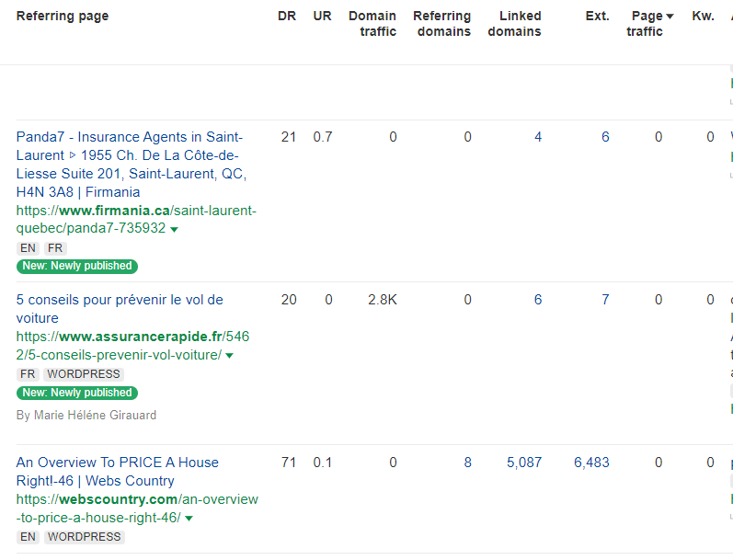Viewport: 733px width, 560px height.
Task: Select DR value 21
Action: click(x=289, y=137)
